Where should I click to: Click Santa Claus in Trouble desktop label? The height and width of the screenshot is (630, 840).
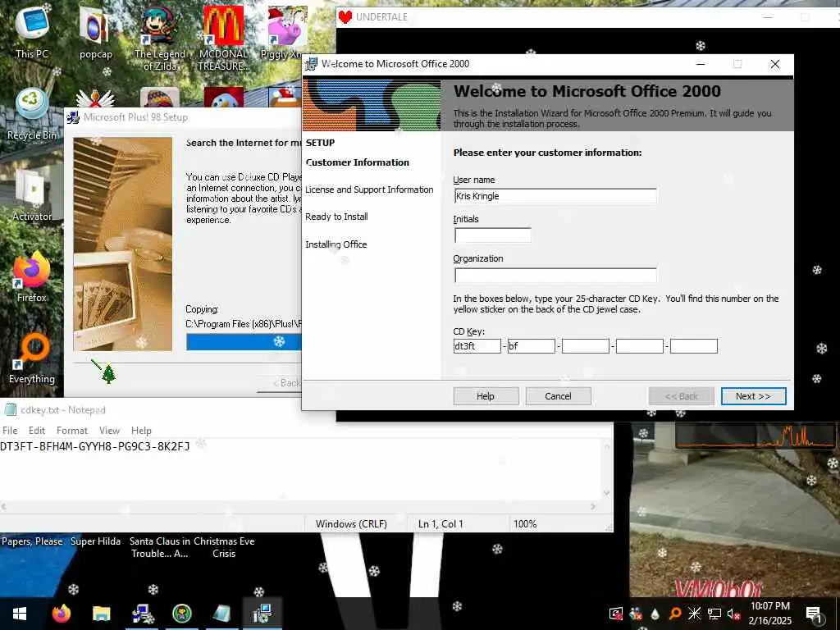point(160,547)
